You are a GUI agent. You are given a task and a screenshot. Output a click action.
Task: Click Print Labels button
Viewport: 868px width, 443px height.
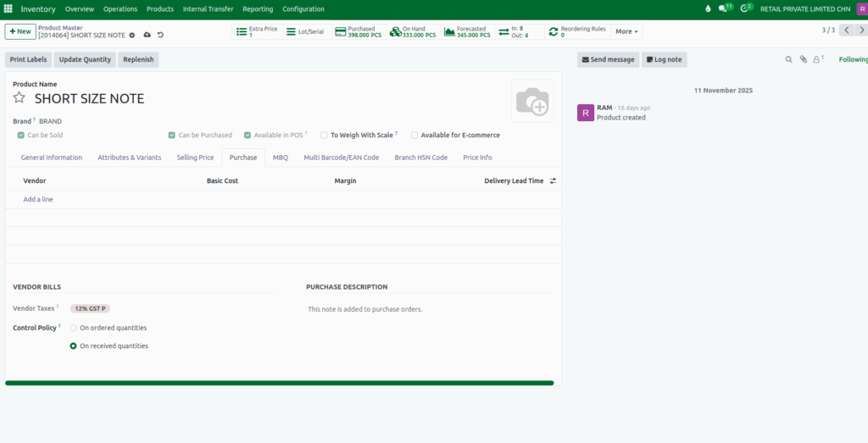(28, 60)
